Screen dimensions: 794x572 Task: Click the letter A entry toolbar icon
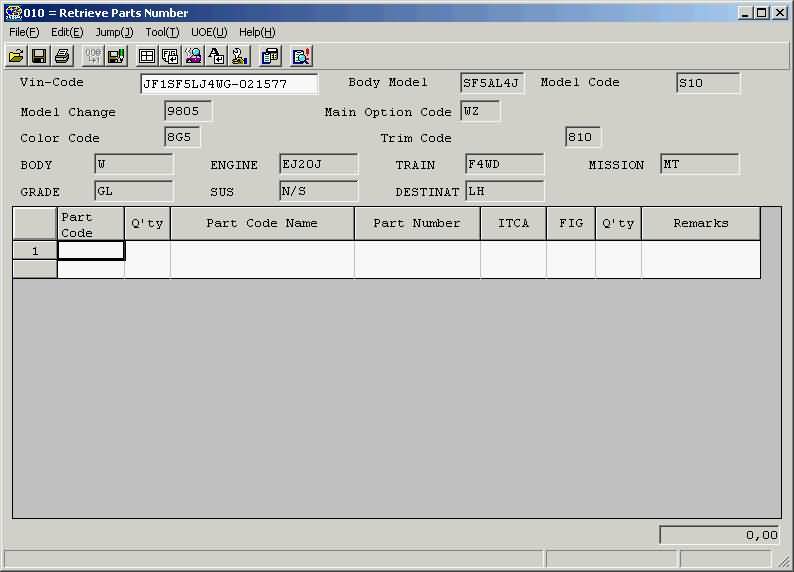(x=217, y=56)
